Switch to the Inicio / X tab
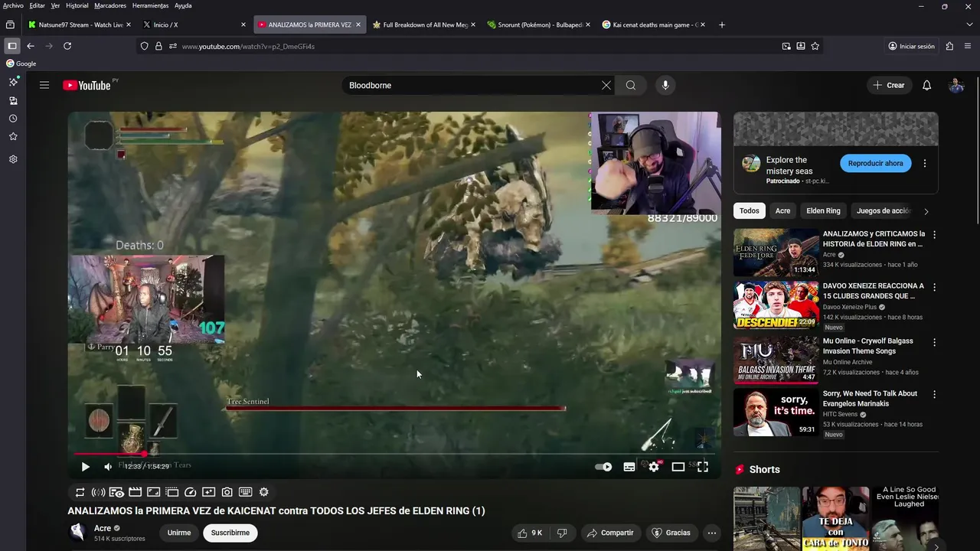Image resolution: width=980 pixels, height=551 pixels. click(x=194, y=24)
